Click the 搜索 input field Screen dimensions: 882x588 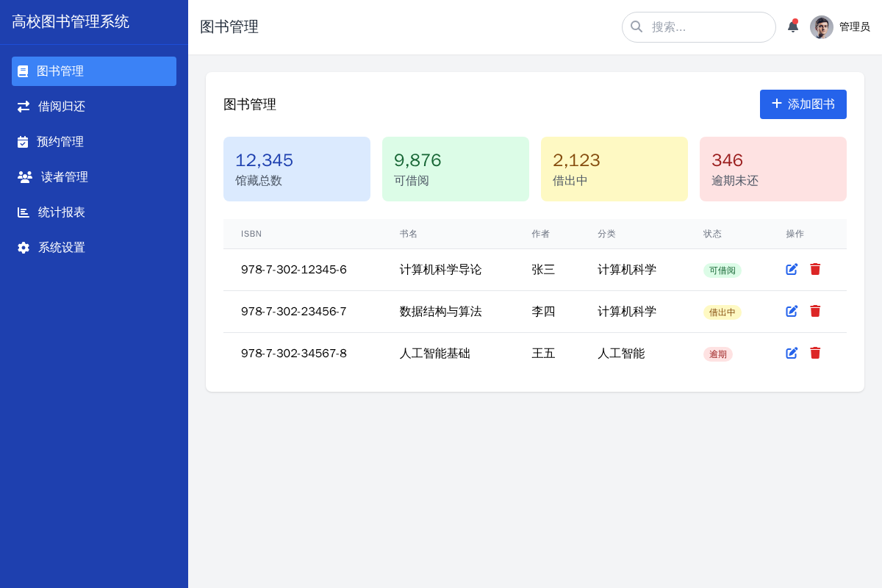698,26
